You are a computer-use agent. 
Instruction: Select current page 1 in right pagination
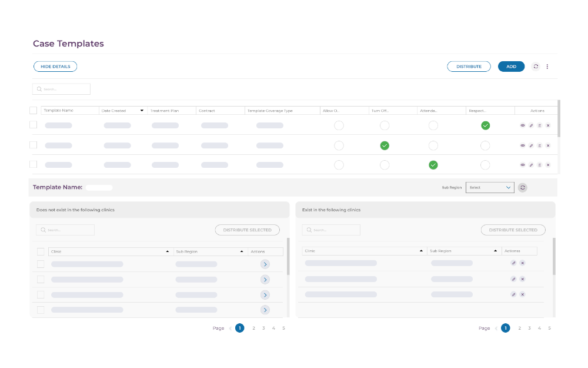click(x=506, y=328)
